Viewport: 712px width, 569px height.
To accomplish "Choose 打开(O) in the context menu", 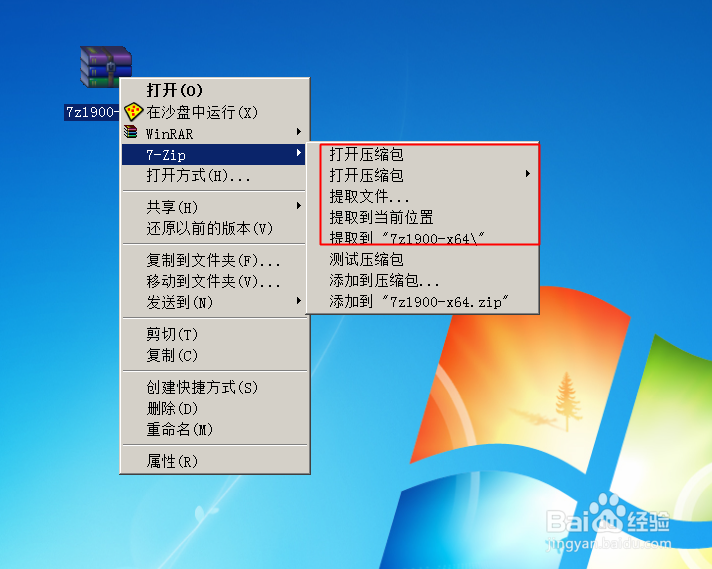I will pos(214,90).
